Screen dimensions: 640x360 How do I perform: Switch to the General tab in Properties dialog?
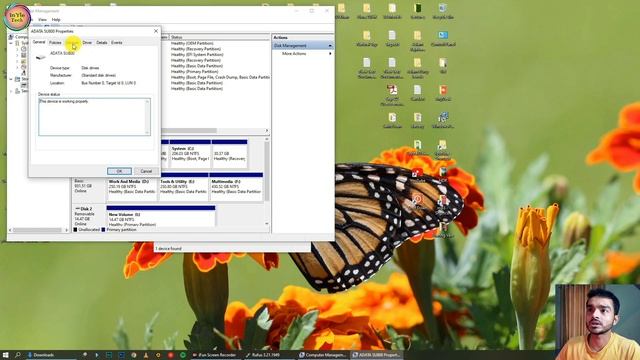click(39, 42)
